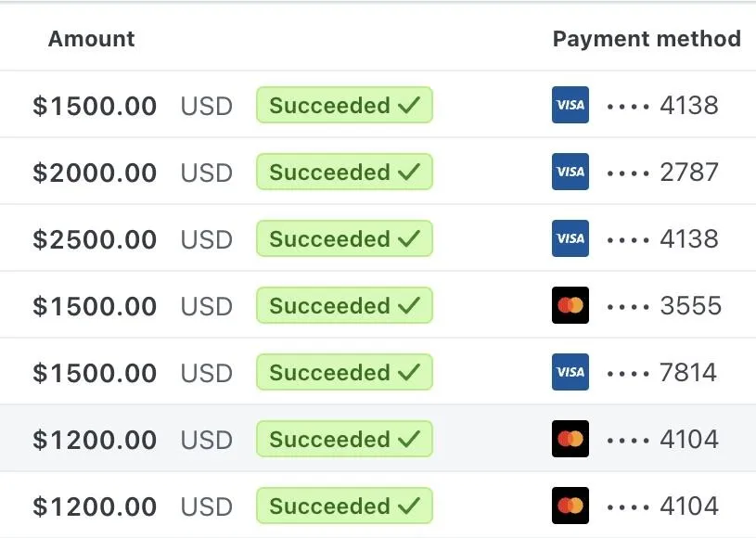Open the $1500.00 amount paid with Mastercard
Image resolution: width=756 pixels, height=538 pixels.
(95, 307)
